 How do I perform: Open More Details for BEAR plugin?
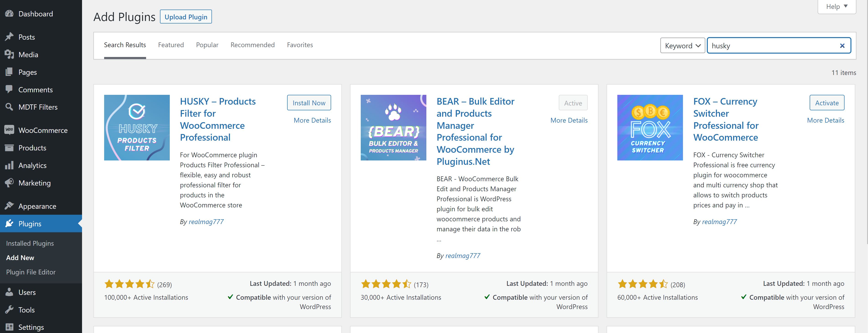pos(569,120)
